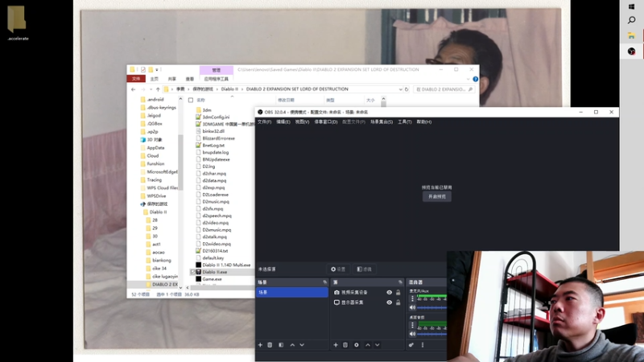Pop out the Sources dock panel
644x362 pixels.
point(400,282)
